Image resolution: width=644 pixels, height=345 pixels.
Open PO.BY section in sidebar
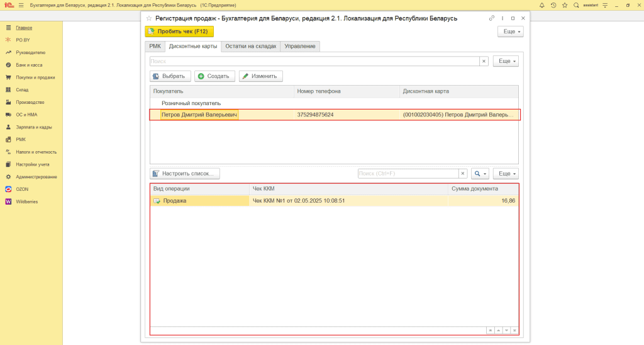coord(23,40)
